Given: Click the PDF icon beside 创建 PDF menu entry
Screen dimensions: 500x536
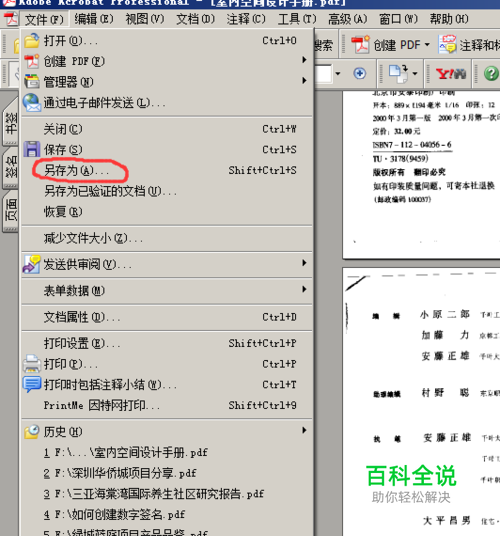Looking at the screenshot, I should click(x=32, y=61).
